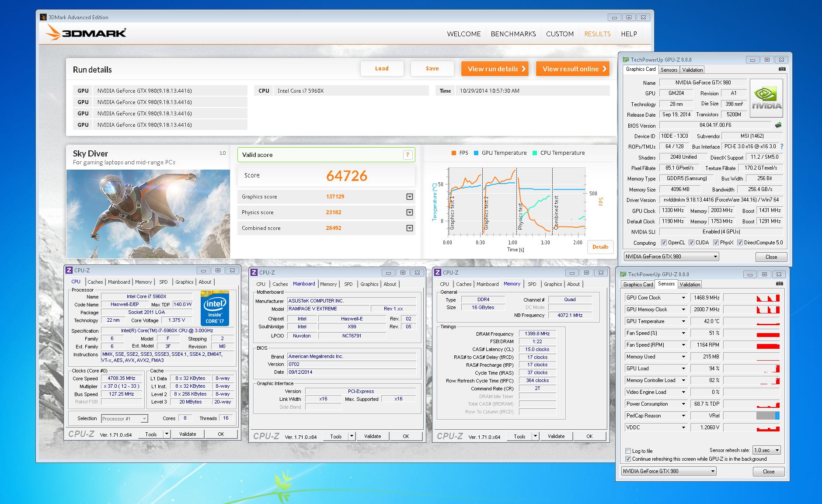Image resolution: width=822 pixels, height=504 pixels.
Task: Open Validation tab in GPU-Z Sensors window
Action: click(690, 285)
